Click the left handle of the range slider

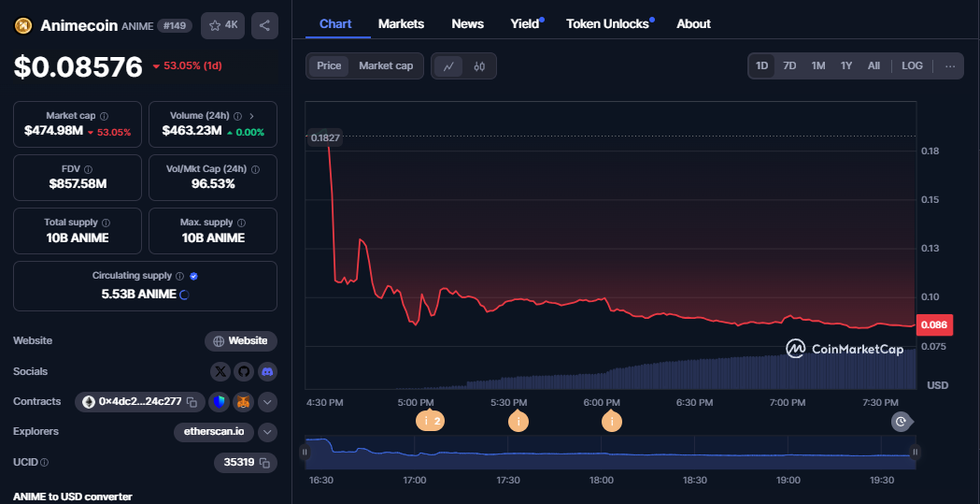pos(304,453)
